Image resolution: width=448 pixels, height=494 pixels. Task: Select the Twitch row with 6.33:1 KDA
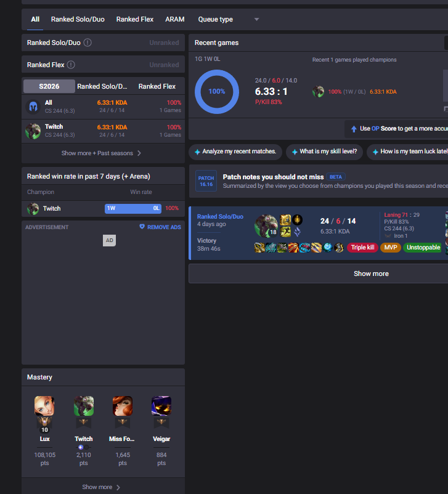pyautogui.click(x=103, y=131)
